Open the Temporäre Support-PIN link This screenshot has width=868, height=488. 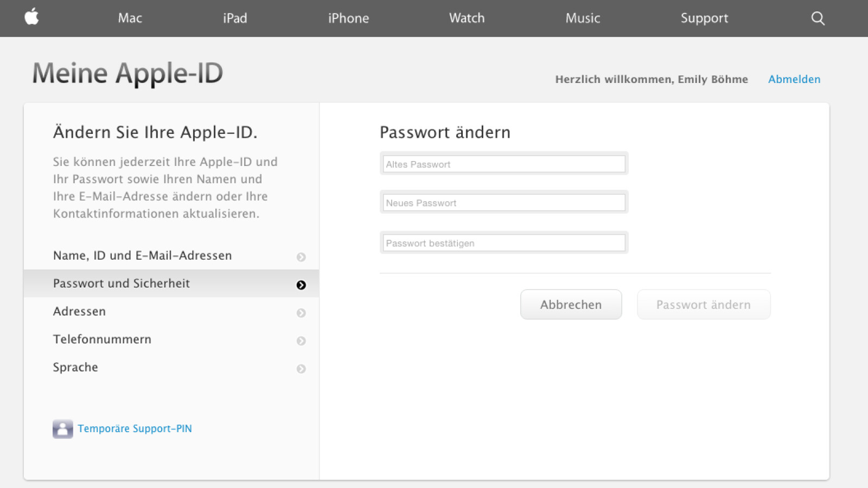point(135,428)
